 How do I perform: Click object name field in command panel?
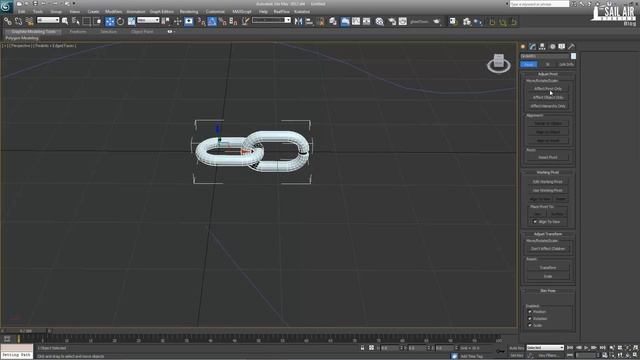pos(544,56)
